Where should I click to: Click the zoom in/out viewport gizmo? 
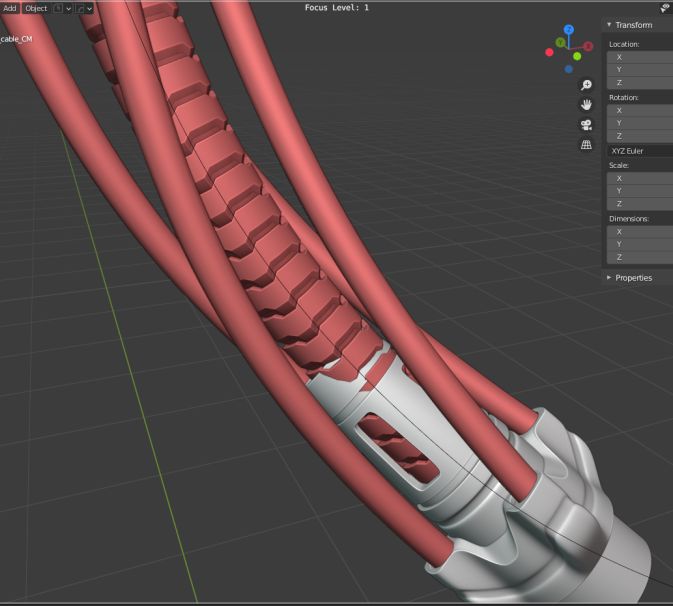[x=586, y=85]
